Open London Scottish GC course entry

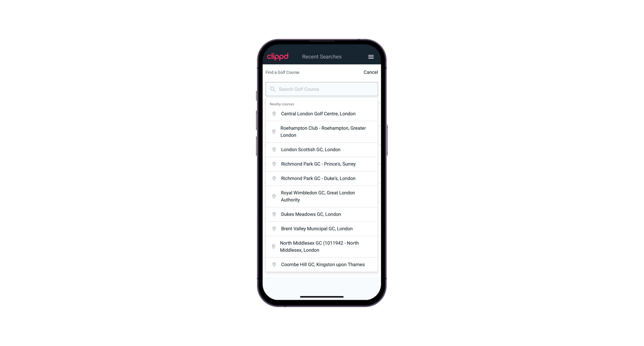click(x=322, y=149)
